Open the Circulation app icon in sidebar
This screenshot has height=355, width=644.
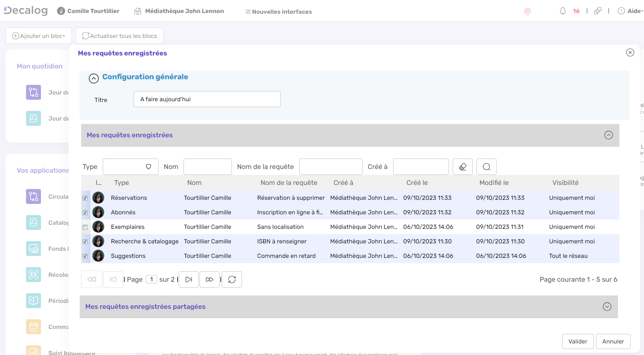pos(33,196)
